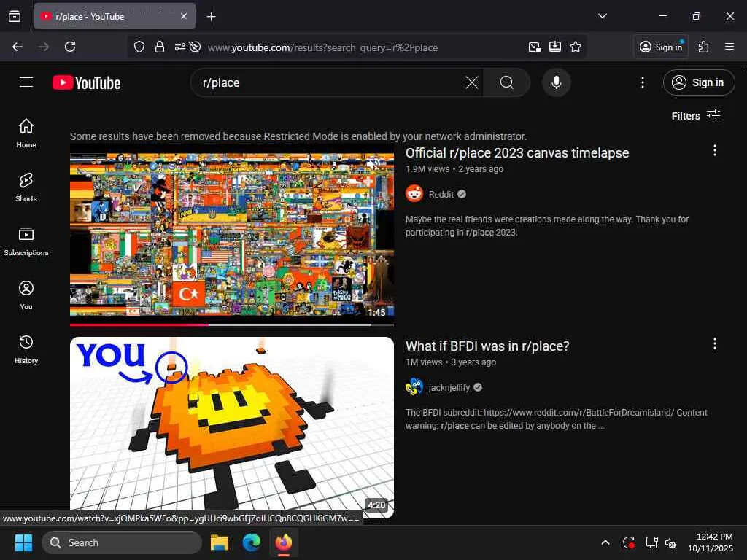Click the sync status tray icon
This screenshot has width=747, height=560.
tap(629, 542)
